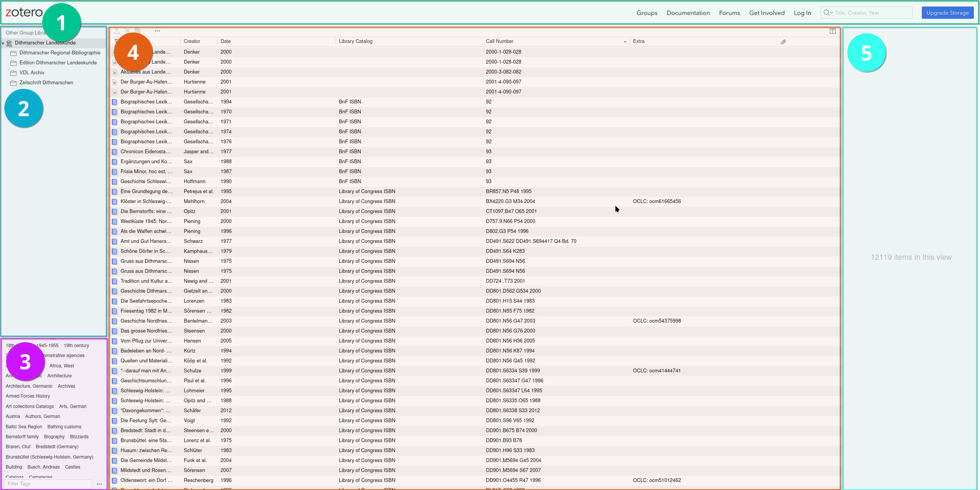
Task: Click the folder icon of Zeitschrift Dithmarschen
Action: click(x=13, y=83)
